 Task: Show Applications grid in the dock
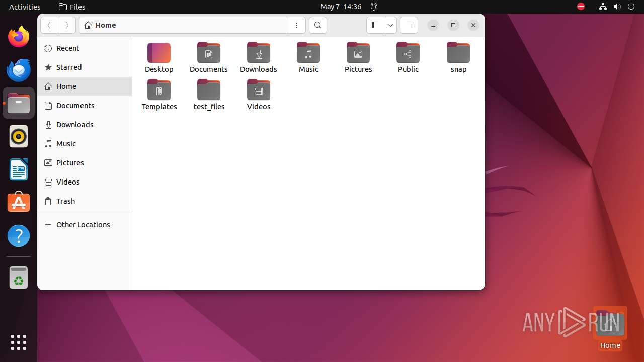click(x=19, y=342)
